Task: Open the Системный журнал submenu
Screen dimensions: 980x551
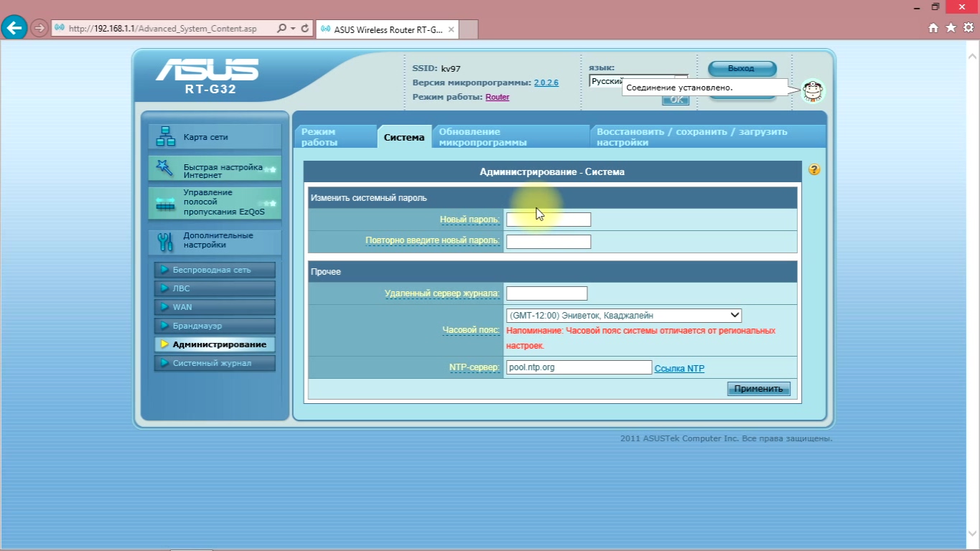Action: coord(215,363)
